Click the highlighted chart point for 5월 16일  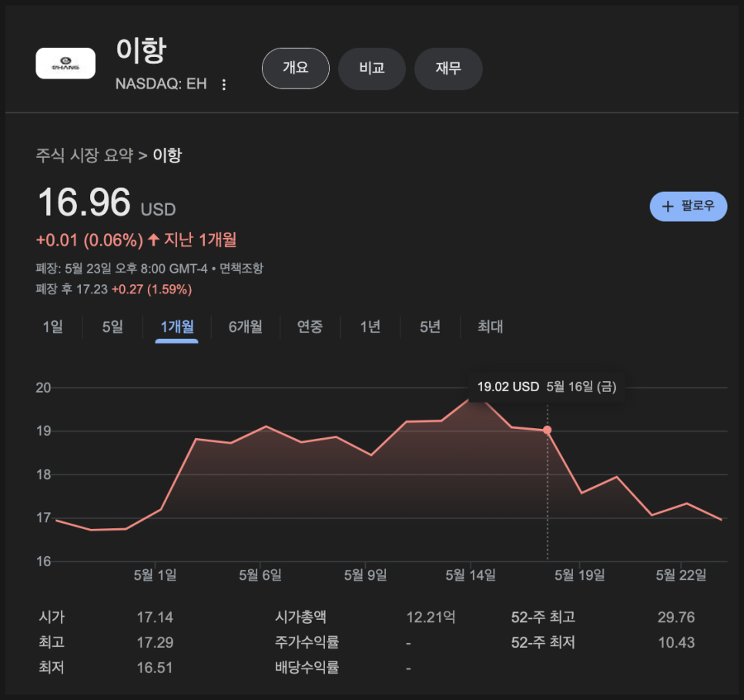click(547, 430)
